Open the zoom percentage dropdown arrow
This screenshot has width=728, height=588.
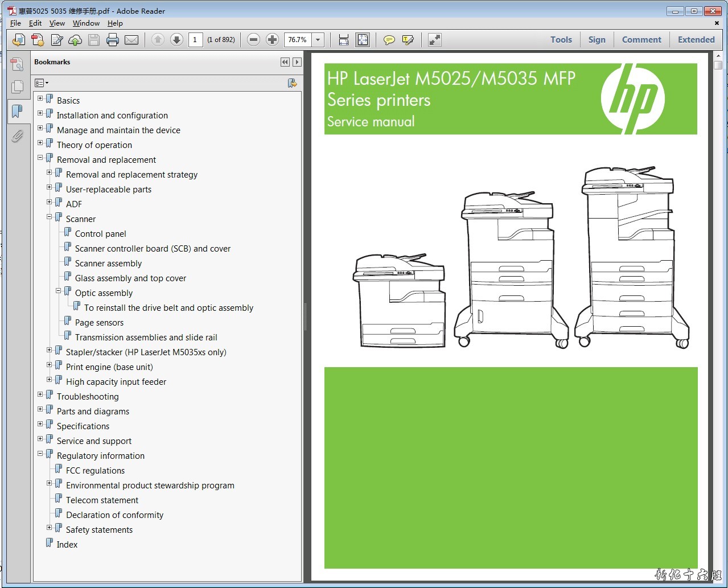pyautogui.click(x=318, y=40)
